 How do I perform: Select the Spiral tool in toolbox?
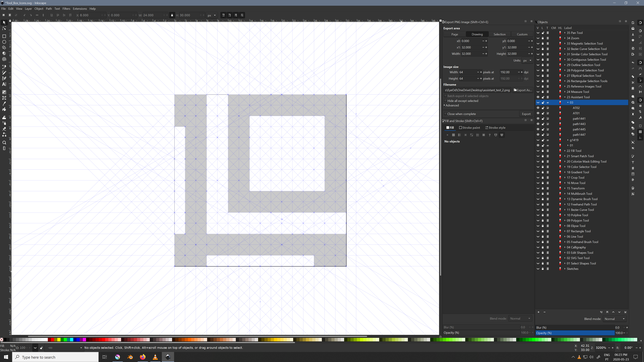click(4, 59)
